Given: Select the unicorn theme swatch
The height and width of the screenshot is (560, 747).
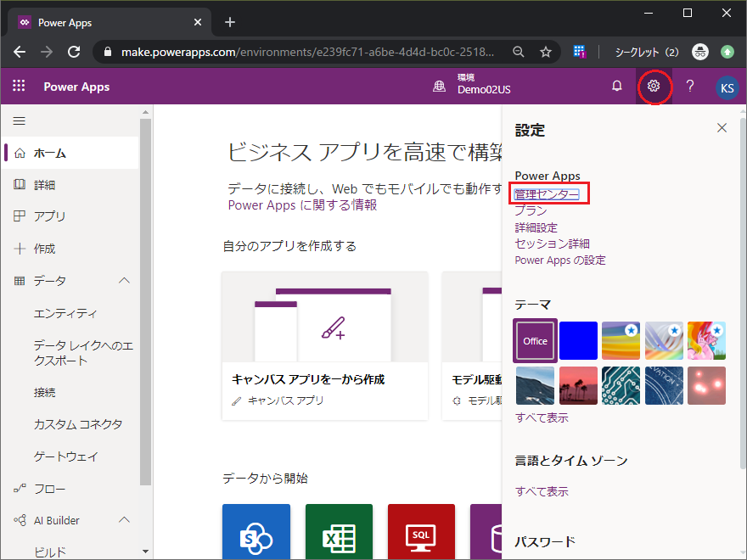Looking at the screenshot, I should (706, 340).
